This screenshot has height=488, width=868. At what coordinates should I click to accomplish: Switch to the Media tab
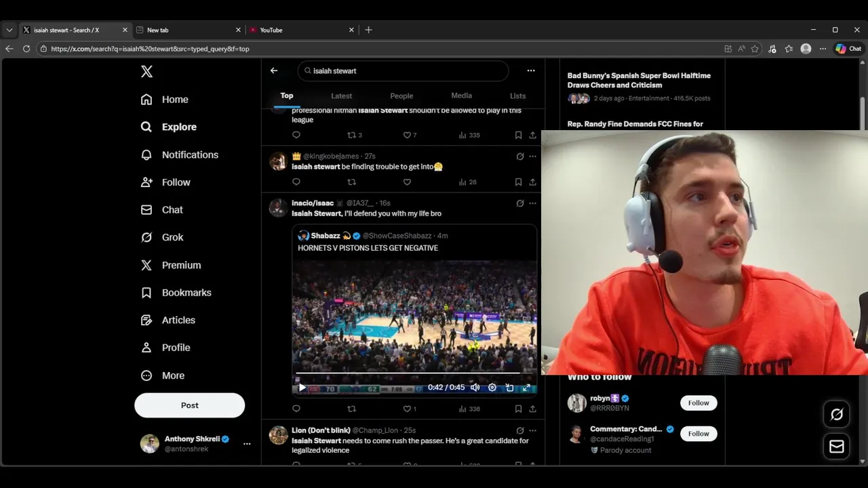(x=461, y=96)
